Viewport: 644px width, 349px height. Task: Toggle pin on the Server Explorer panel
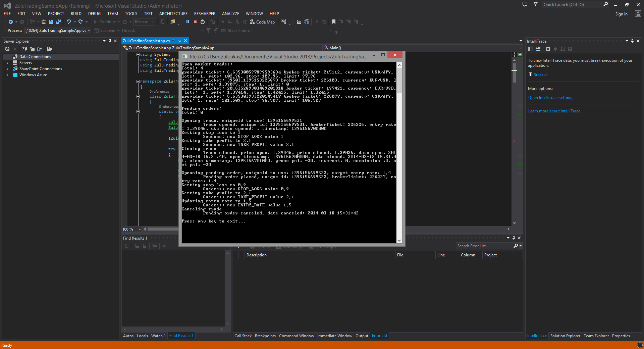pos(110,41)
